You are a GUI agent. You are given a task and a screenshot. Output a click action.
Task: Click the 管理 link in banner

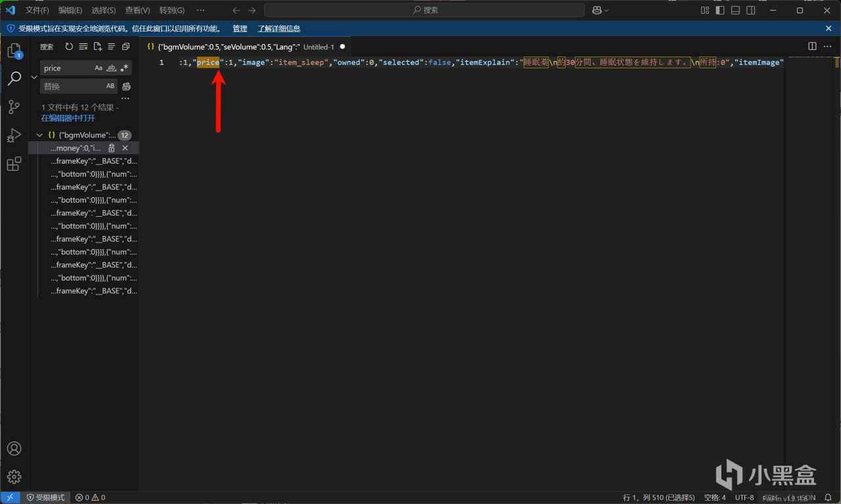pyautogui.click(x=240, y=28)
